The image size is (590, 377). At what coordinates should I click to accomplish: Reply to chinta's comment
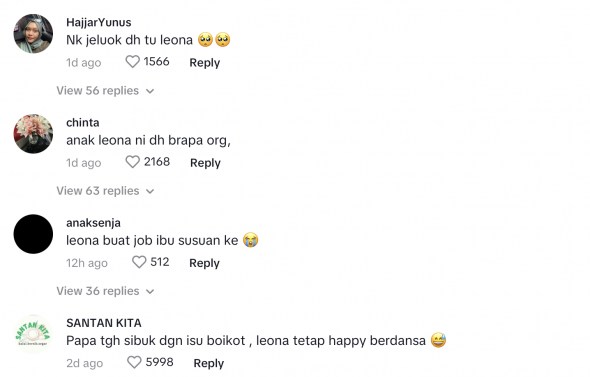[205, 163]
